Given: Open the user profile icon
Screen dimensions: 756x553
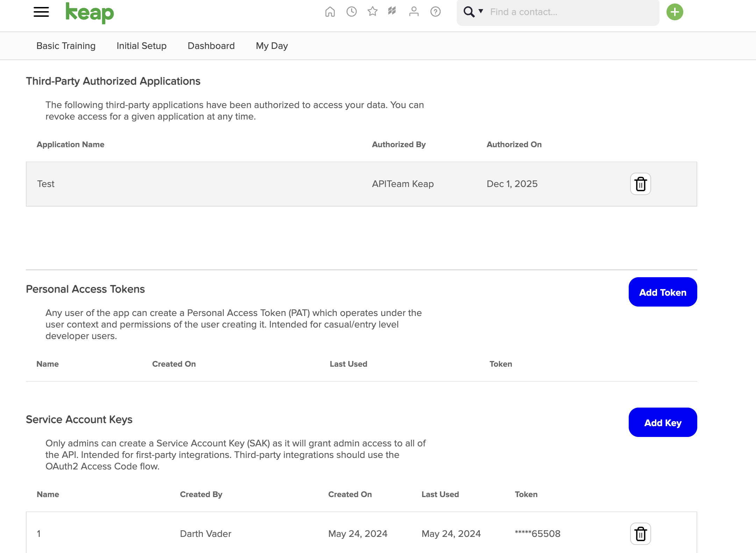Looking at the screenshot, I should coord(414,12).
